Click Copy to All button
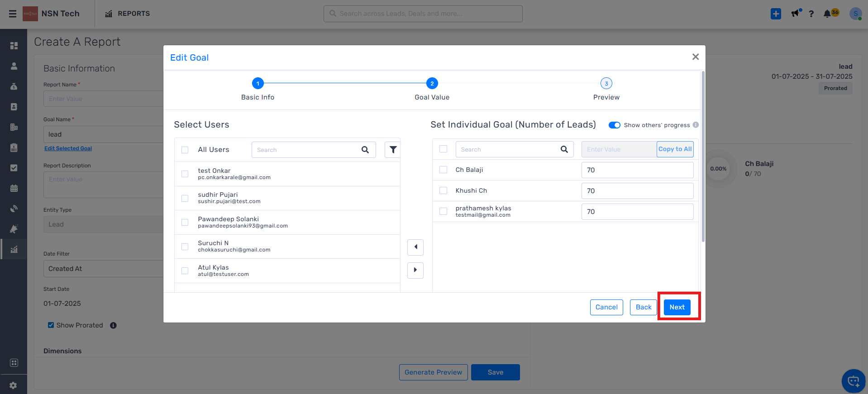This screenshot has width=868, height=394. coord(675,149)
